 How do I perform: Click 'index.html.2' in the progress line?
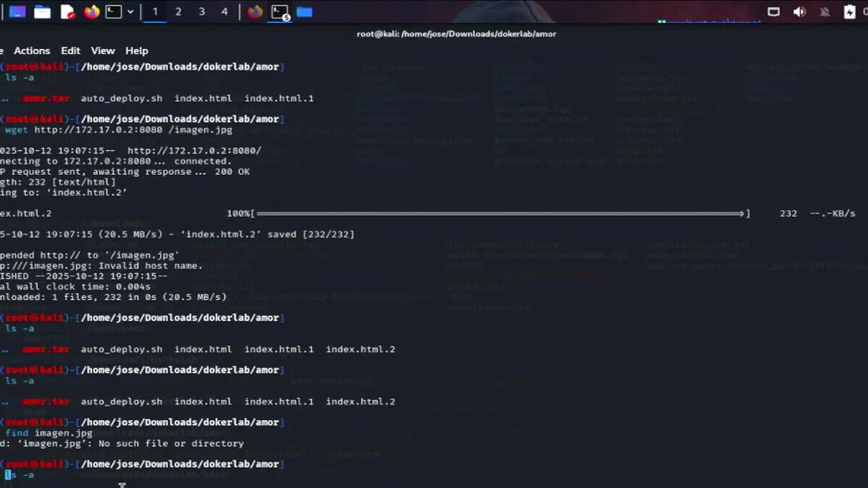coord(26,213)
